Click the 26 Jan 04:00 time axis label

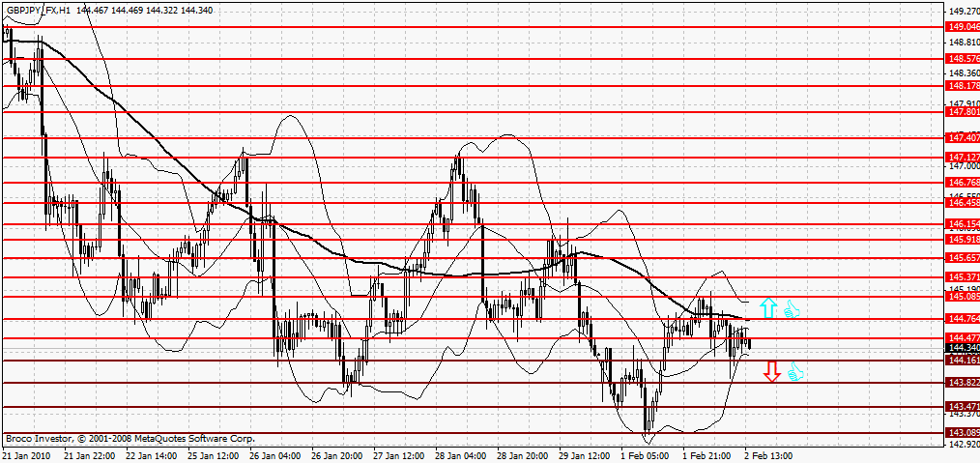pyautogui.click(x=276, y=456)
